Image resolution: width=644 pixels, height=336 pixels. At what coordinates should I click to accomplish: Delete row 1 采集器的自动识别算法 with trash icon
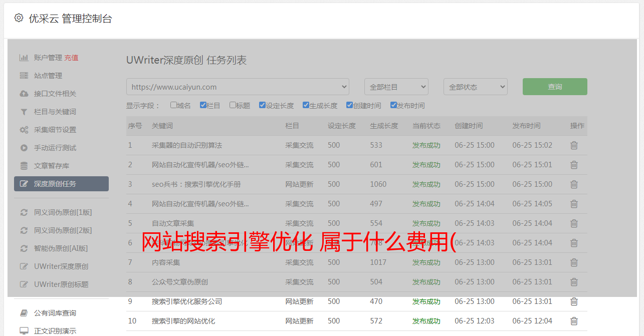coord(574,145)
